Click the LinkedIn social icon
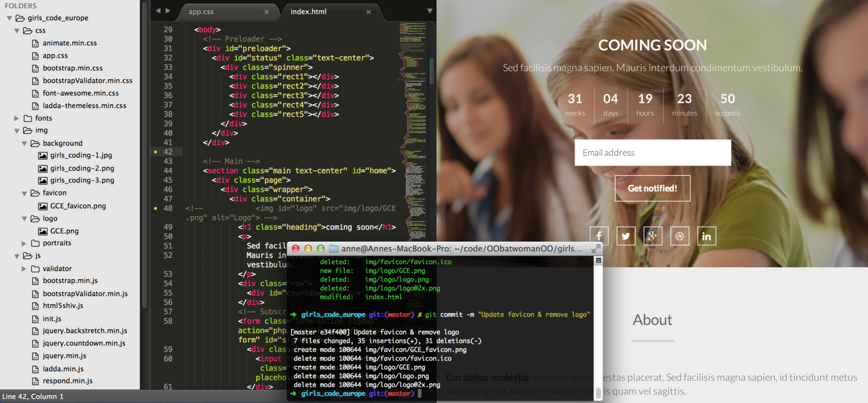Screen dimensions: 868x403 (706, 236)
